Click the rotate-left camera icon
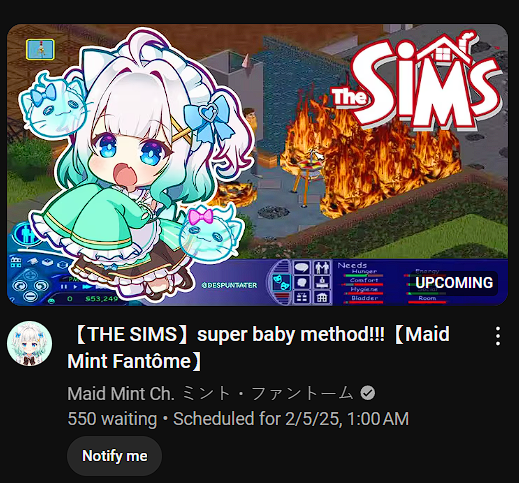This screenshot has width=519, height=483. (x=19, y=285)
